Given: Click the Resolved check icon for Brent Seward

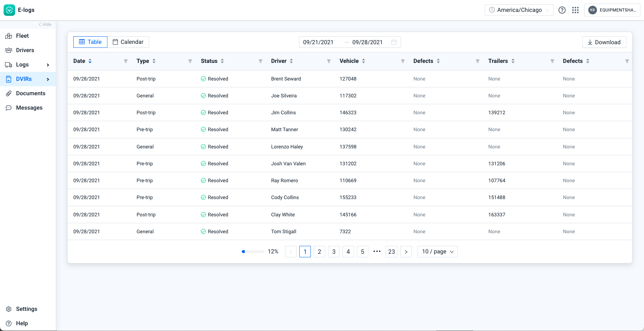Looking at the screenshot, I should pyautogui.click(x=203, y=79).
